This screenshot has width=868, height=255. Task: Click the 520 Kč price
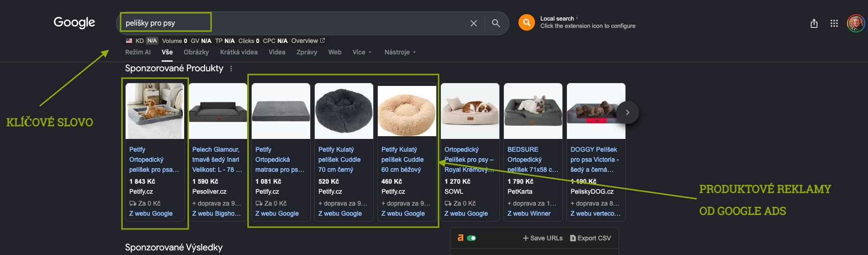coord(328,181)
